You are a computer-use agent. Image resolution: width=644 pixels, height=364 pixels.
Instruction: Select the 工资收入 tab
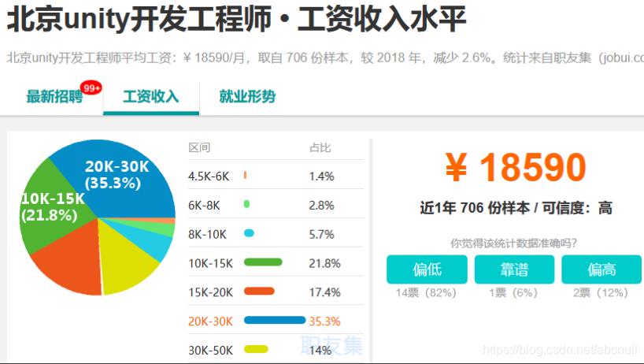pyautogui.click(x=150, y=97)
